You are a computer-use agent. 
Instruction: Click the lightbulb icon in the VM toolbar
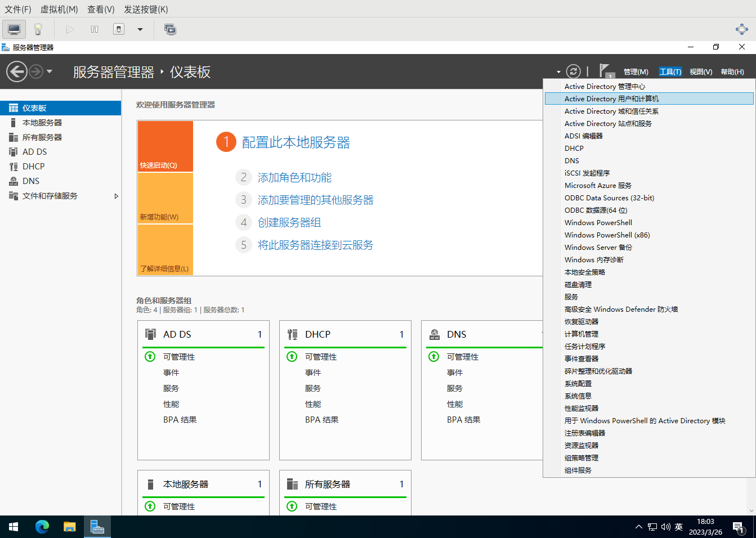point(38,29)
